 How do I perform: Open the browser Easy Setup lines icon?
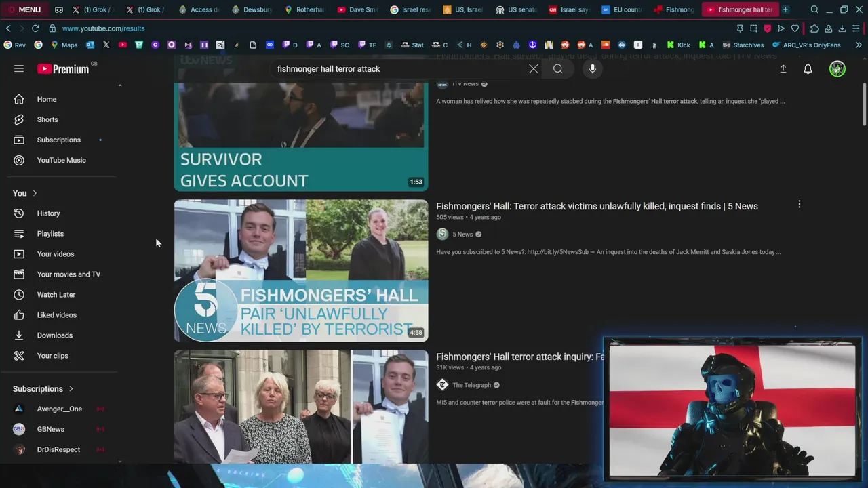pos(856,28)
